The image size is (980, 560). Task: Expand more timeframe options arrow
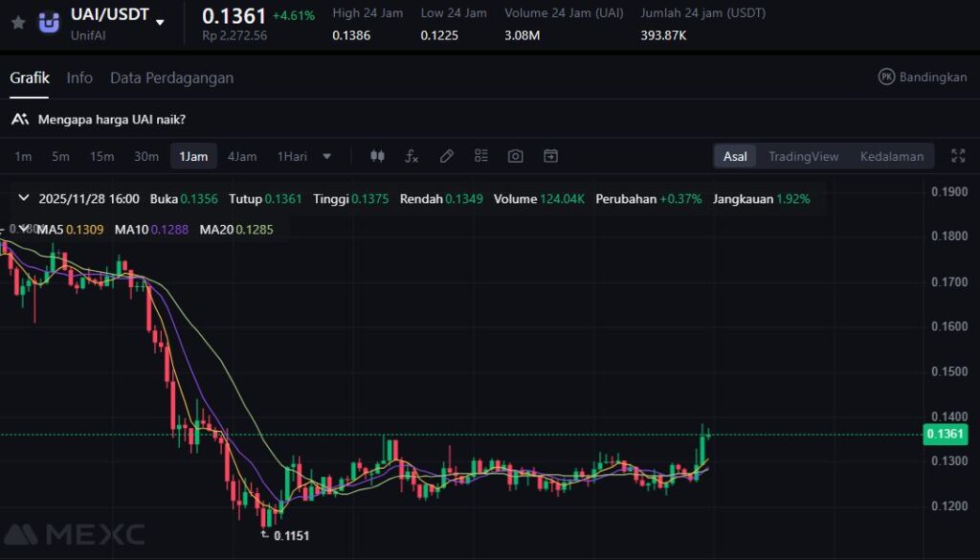point(327,156)
